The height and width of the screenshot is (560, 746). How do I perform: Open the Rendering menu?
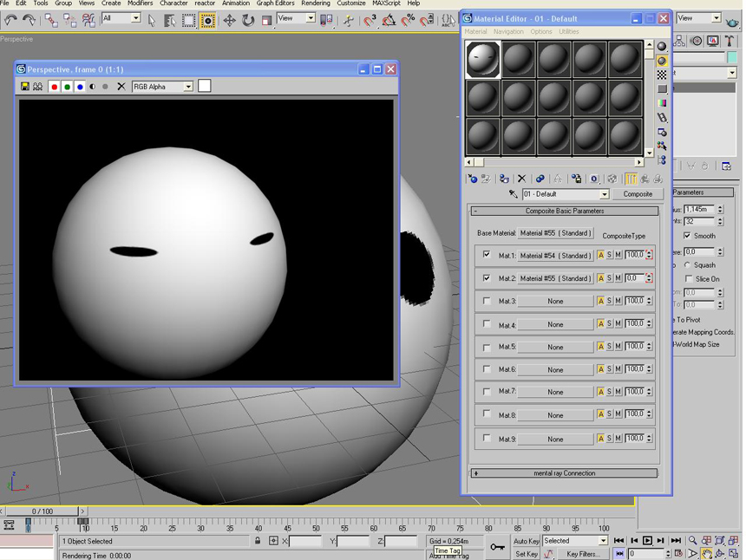click(315, 3)
